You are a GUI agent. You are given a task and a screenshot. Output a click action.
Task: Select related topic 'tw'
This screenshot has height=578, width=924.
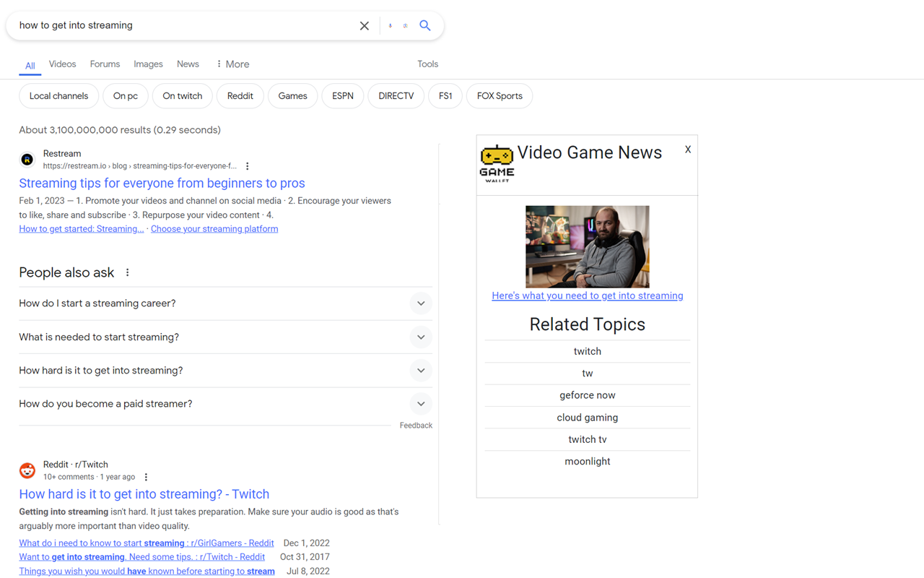588,374
